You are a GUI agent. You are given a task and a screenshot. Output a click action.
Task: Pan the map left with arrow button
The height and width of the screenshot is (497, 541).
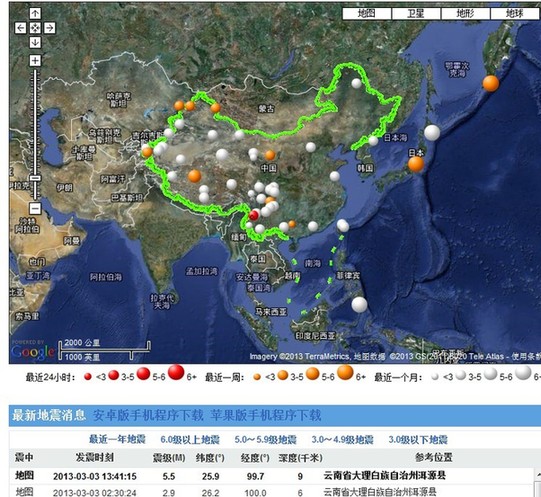(20, 28)
